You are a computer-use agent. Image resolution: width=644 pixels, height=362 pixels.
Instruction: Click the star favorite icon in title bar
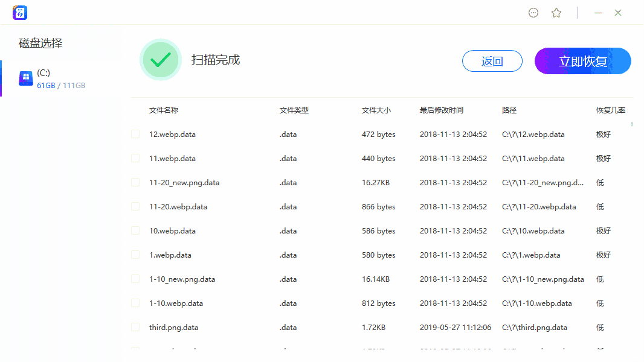[x=556, y=12]
